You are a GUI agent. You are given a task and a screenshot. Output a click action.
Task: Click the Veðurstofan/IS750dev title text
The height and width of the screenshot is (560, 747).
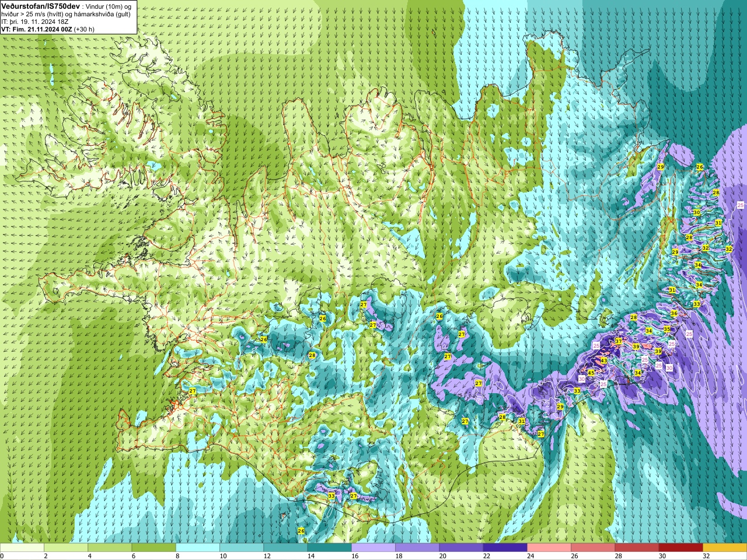[40, 5]
